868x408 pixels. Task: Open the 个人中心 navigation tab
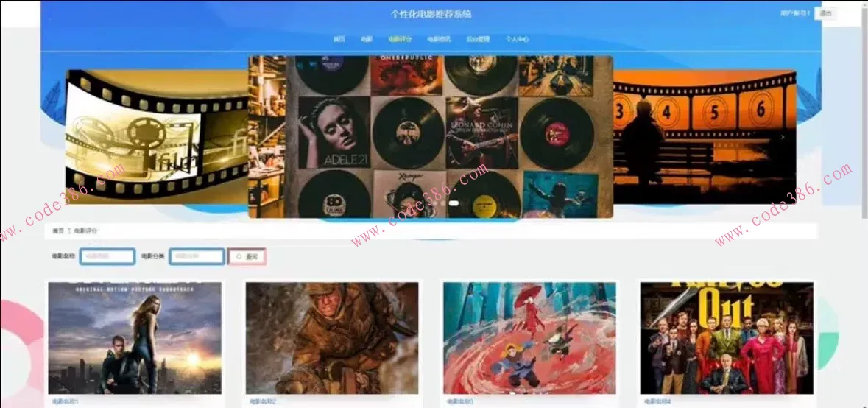[517, 39]
